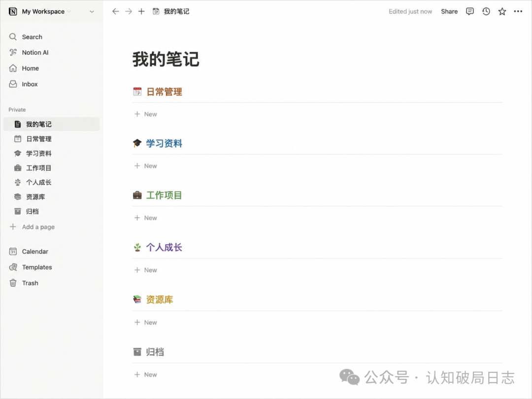This screenshot has height=399, width=532.
Task: Open the 资源库 heading link
Action: [x=160, y=299]
